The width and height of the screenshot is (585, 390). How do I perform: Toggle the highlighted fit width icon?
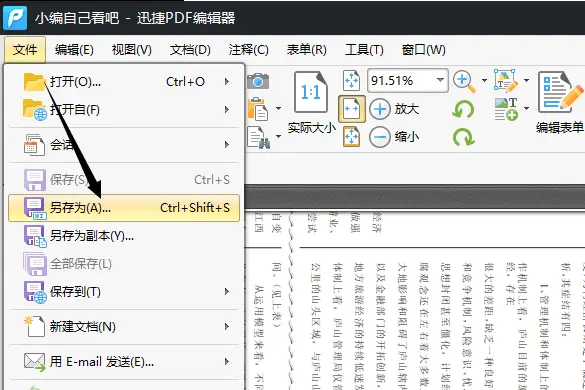(x=351, y=109)
